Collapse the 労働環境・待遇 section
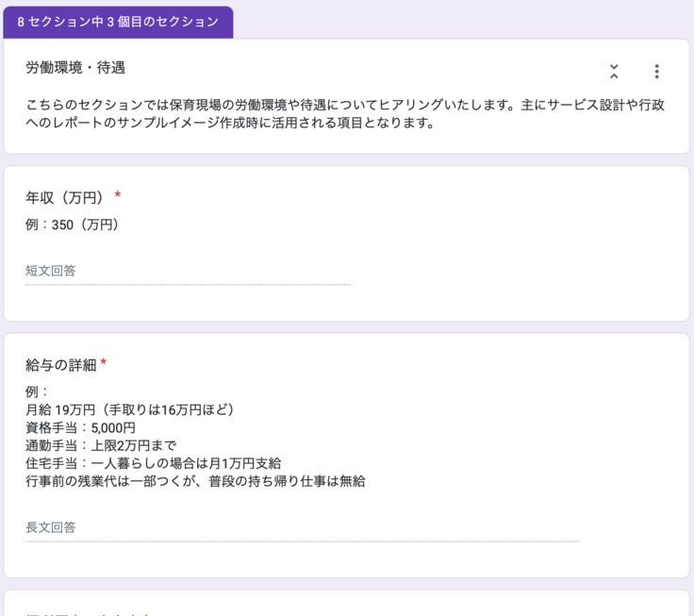 point(614,72)
